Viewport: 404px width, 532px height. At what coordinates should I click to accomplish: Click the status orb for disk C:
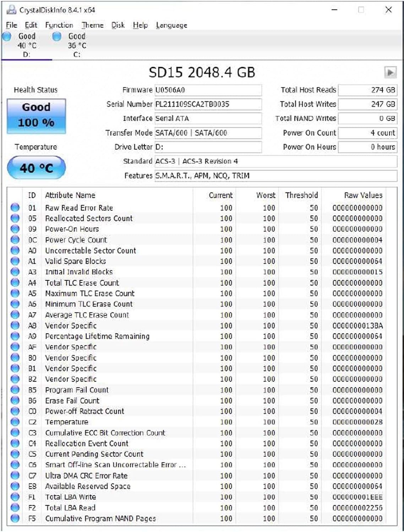tap(57, 36)
